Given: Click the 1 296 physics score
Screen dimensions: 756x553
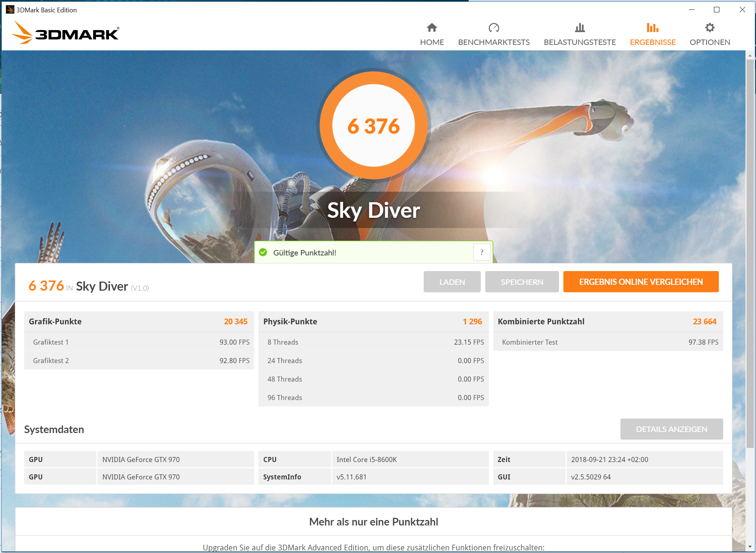Looking at the screenshot, I should click(472, 321).
